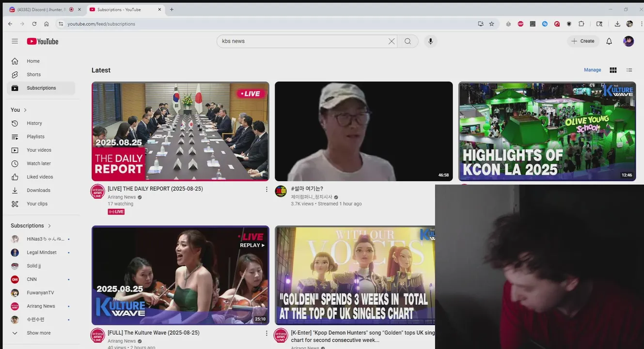Open Highlights of KCON LA 2025 thumbnail

(547, 131)
